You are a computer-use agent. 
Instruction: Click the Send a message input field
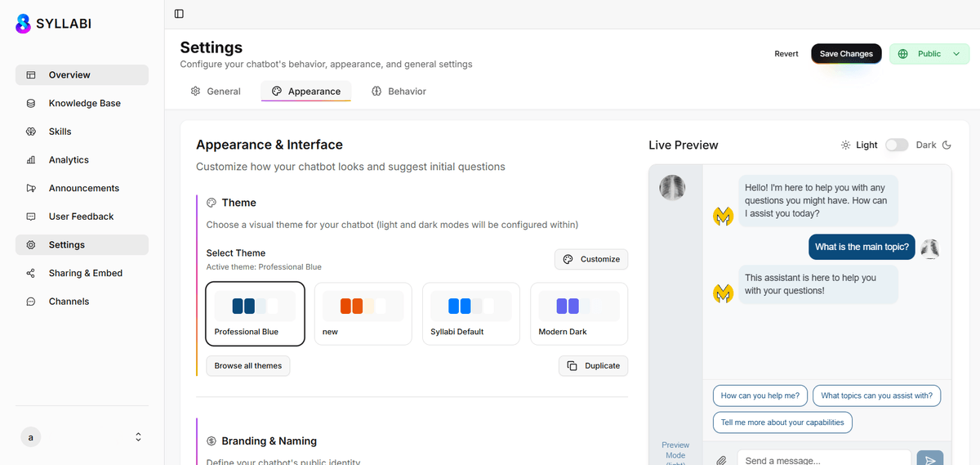pos(823,459)
